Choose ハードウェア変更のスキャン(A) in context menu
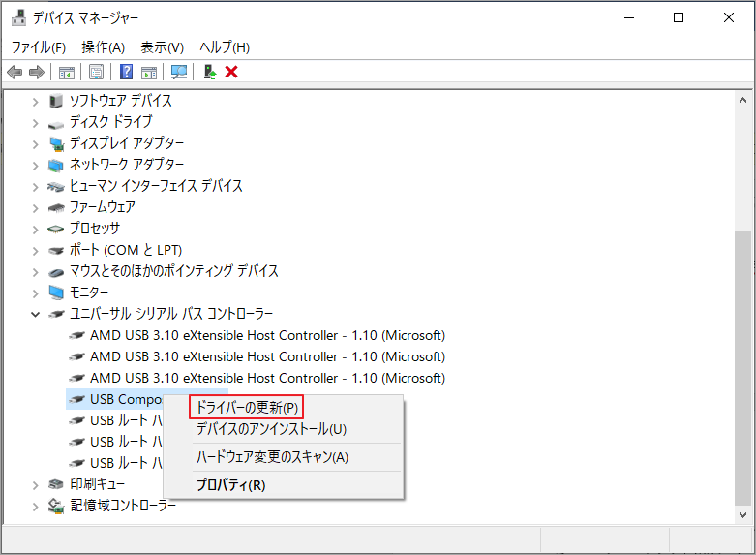This screenshot has height=555, width=756. [x=272, y=457]
